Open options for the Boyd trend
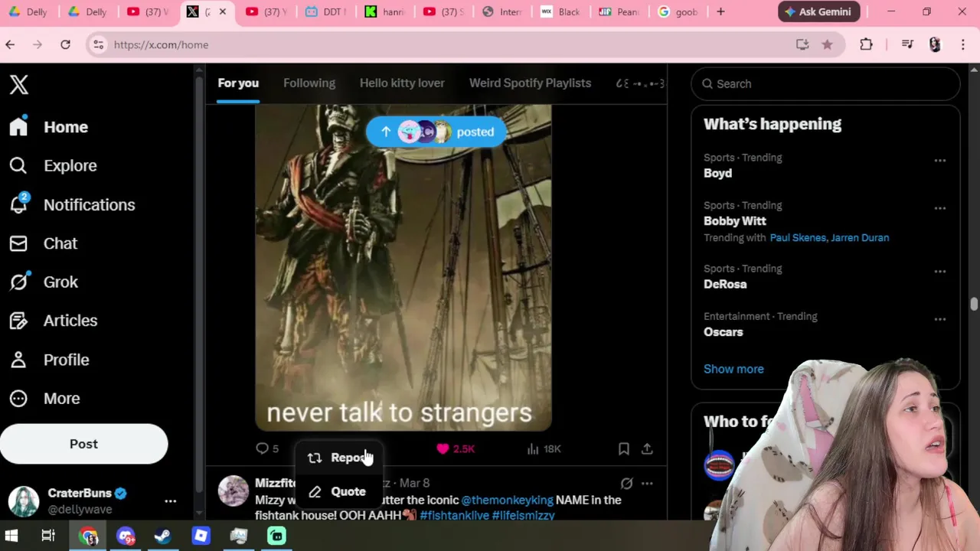 (x=939, y=161)
